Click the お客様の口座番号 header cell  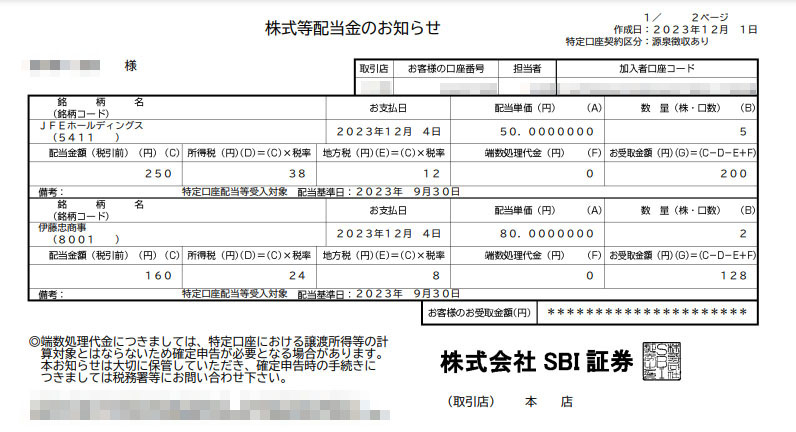[x=446, y=69]
